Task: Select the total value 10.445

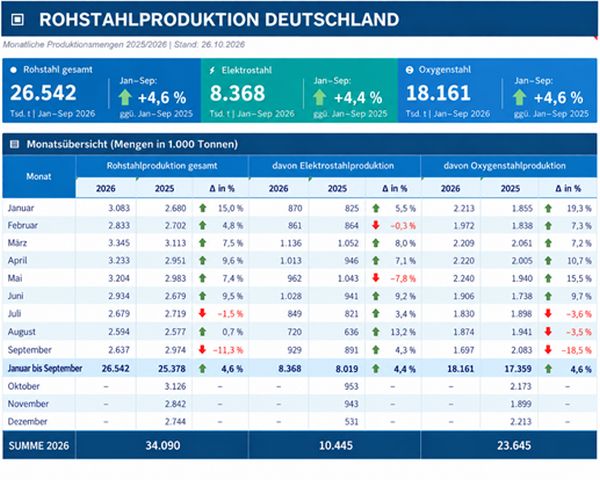Action: point(336,446)
